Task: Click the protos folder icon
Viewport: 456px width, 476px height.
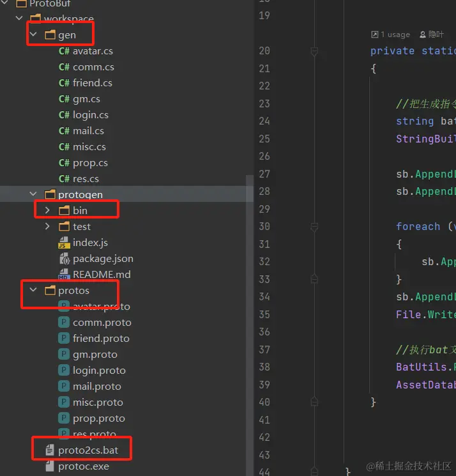Action: point(50,290)
